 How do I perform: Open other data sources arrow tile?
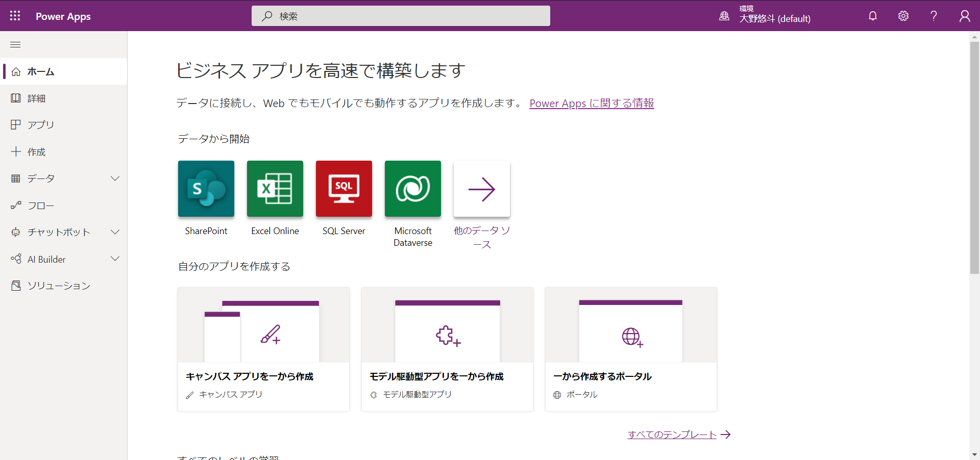point(482,189)
